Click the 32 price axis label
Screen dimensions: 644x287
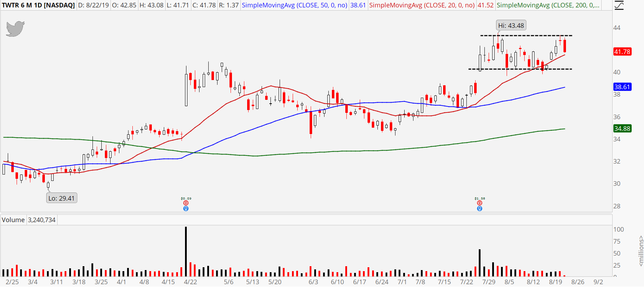tap(617, 161)
